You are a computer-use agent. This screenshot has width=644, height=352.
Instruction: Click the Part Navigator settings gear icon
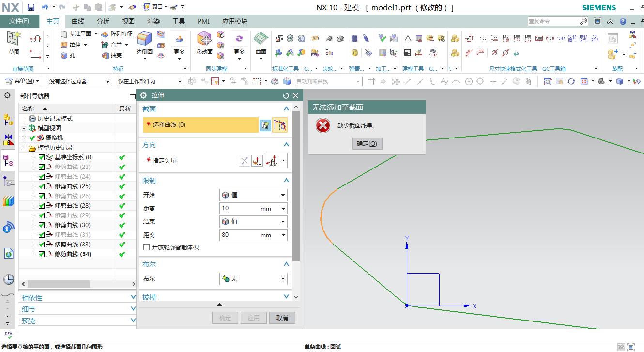7,95
